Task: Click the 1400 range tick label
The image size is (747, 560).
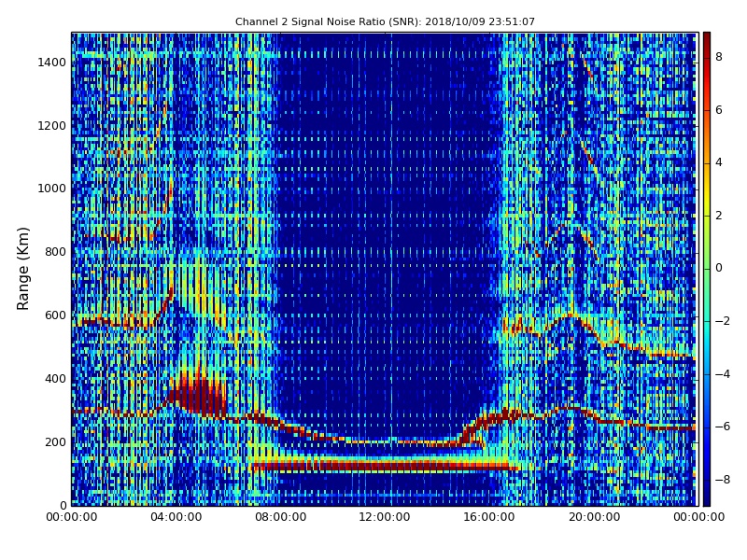Action: tap(52, 63)
